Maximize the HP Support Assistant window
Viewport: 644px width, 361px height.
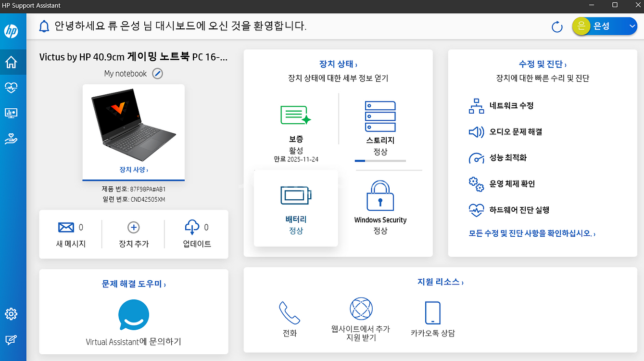615,5
